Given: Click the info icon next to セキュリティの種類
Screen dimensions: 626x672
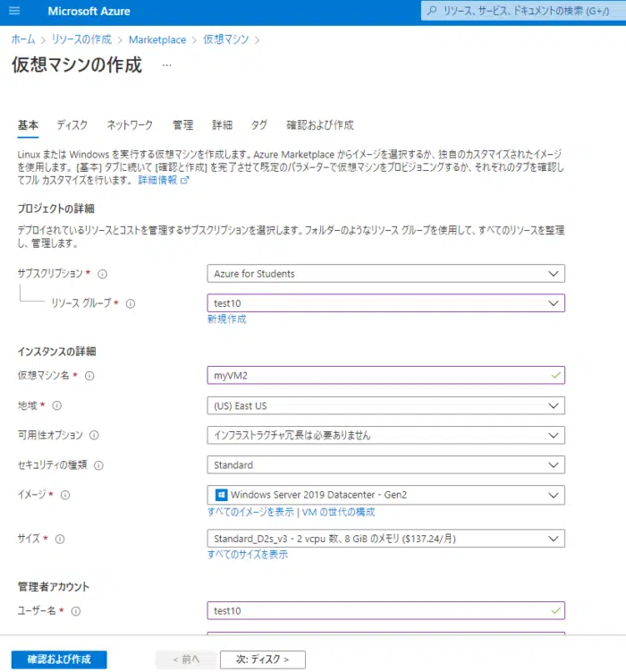Looking at the screenshot, I should pyautogui.click(x=98, y=465).
